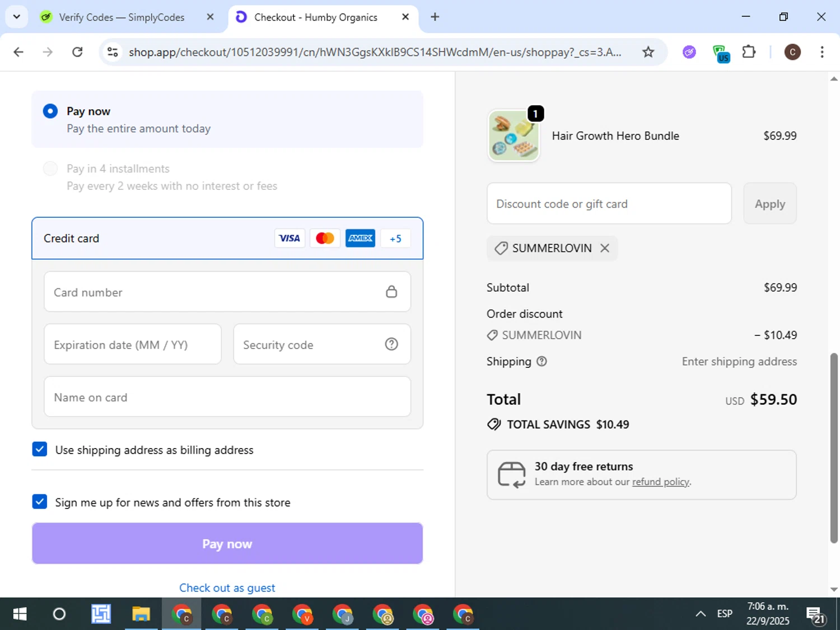
Task: Close the Verify Codes tab
Action: click(210, 17)
